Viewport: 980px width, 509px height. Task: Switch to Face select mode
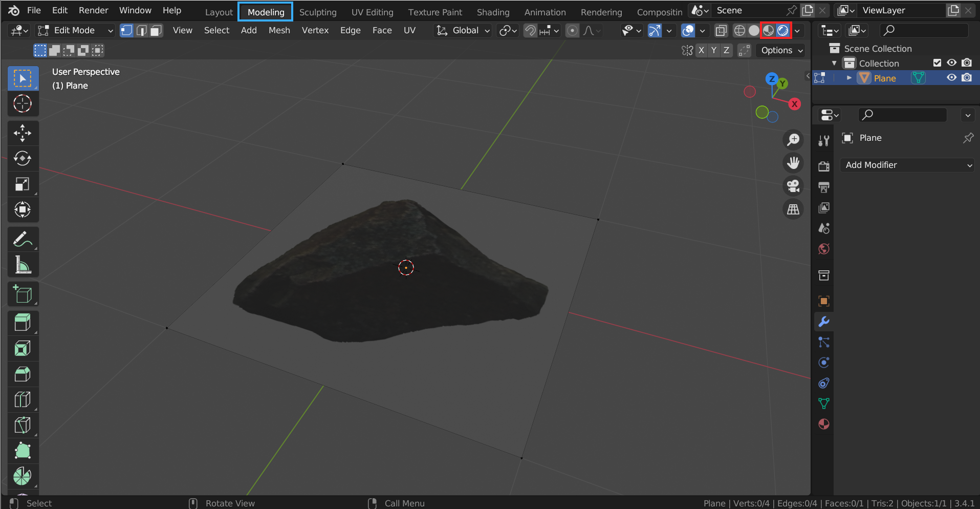pyautogui.click(x=155, y=30)
